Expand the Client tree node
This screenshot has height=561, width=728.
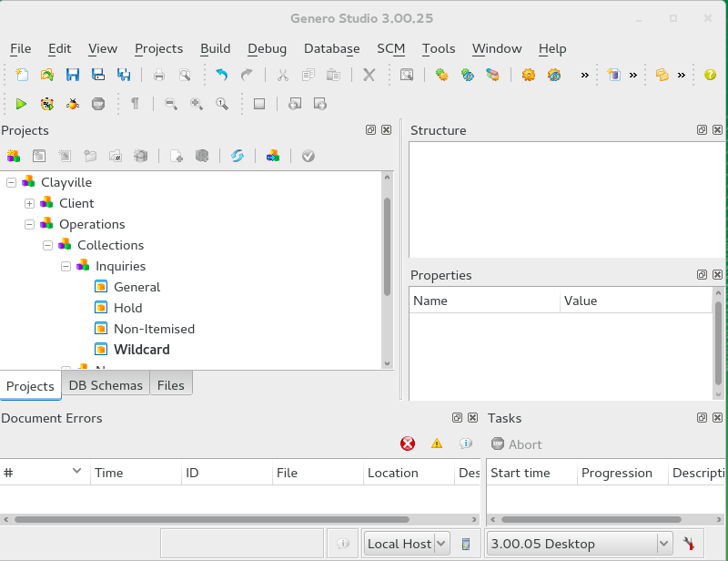[x=29, y=203]
